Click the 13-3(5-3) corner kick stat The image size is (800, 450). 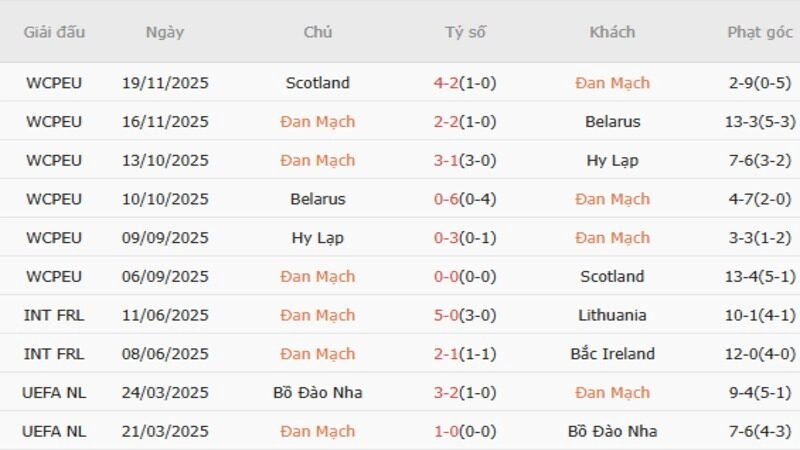(760, 122)
